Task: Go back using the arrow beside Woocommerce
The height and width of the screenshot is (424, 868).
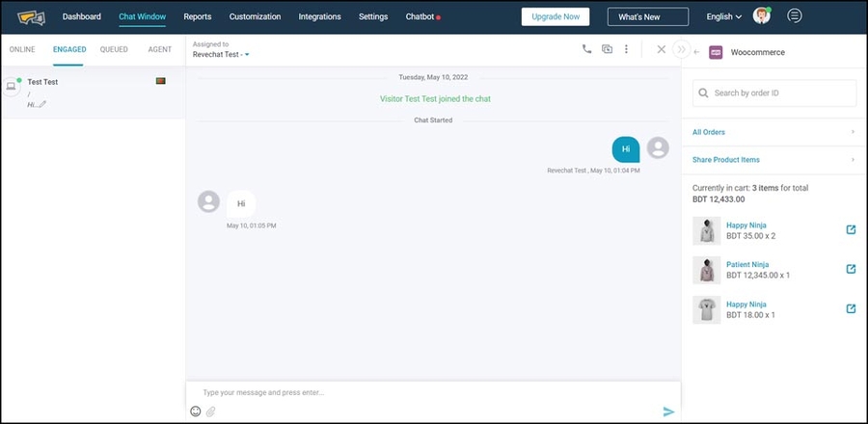Action: pyautogui.click(x=696, y=52)
